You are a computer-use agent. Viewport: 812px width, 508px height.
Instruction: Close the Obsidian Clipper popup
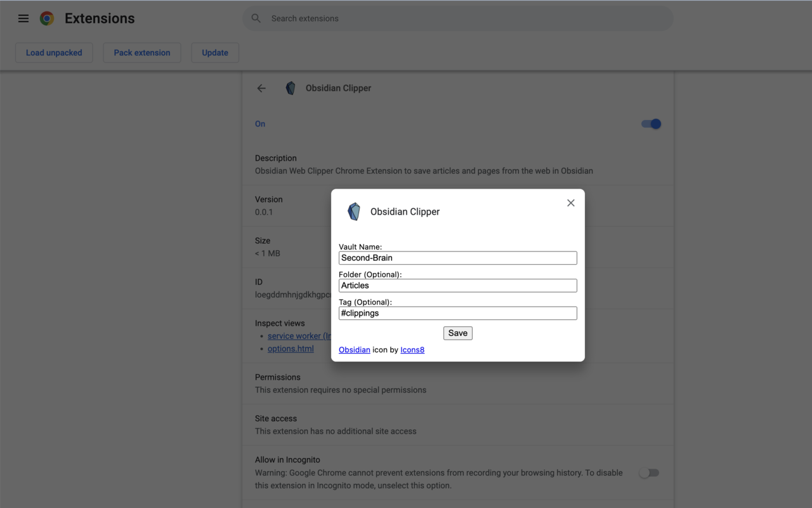click(571, 203)
